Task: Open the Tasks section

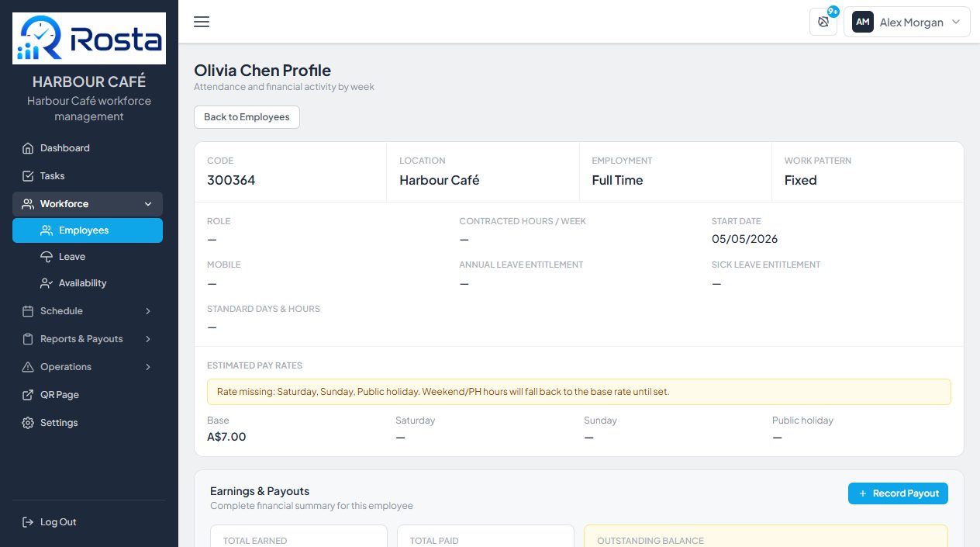Action: (x=88, y=176)
